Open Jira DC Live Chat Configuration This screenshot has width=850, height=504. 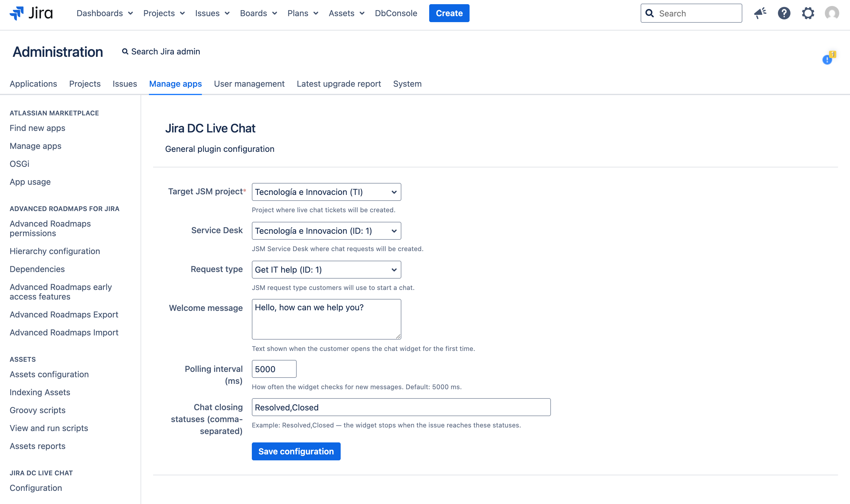[x=36, y=488]
